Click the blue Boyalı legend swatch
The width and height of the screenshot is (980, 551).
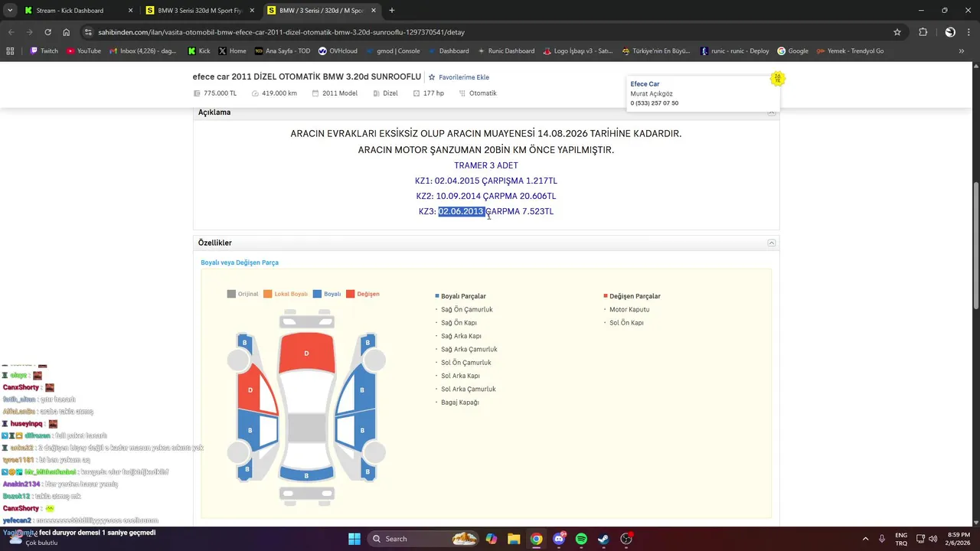318,294
